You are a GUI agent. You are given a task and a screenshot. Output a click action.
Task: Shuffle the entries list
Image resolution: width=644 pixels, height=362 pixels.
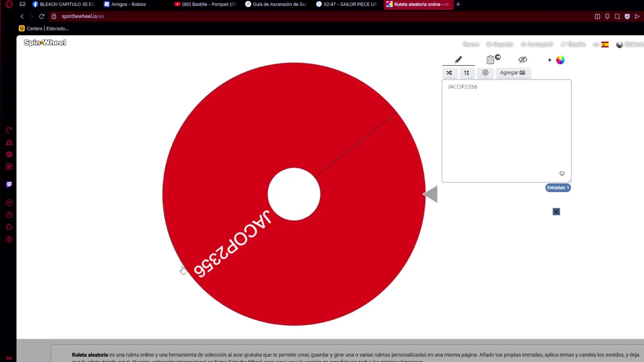click(x=449, y=73)
